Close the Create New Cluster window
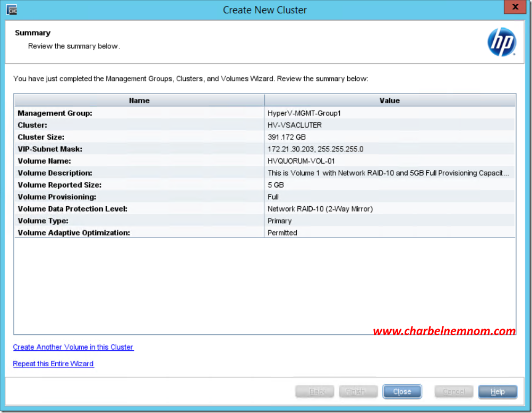Screen dimensions: 532x413 [515, 7]
